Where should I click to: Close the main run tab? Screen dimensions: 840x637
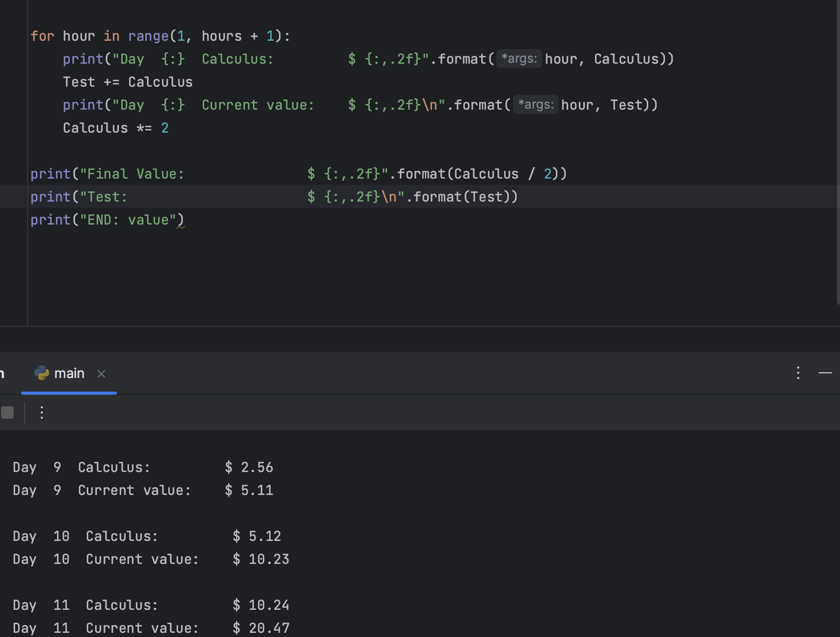click(101, 374)
